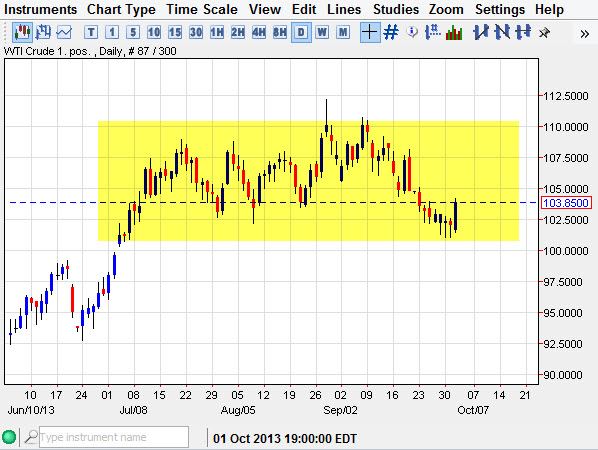Open the Chart Type menu
Screen dimensions: 598x450
point(121,9)
